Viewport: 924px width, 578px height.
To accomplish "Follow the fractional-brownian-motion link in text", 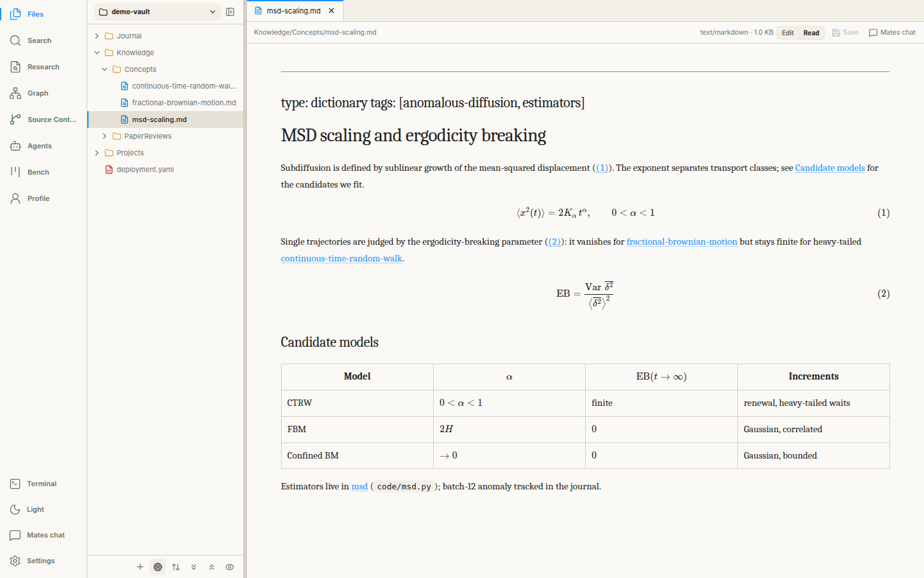I will click(681, 241).
